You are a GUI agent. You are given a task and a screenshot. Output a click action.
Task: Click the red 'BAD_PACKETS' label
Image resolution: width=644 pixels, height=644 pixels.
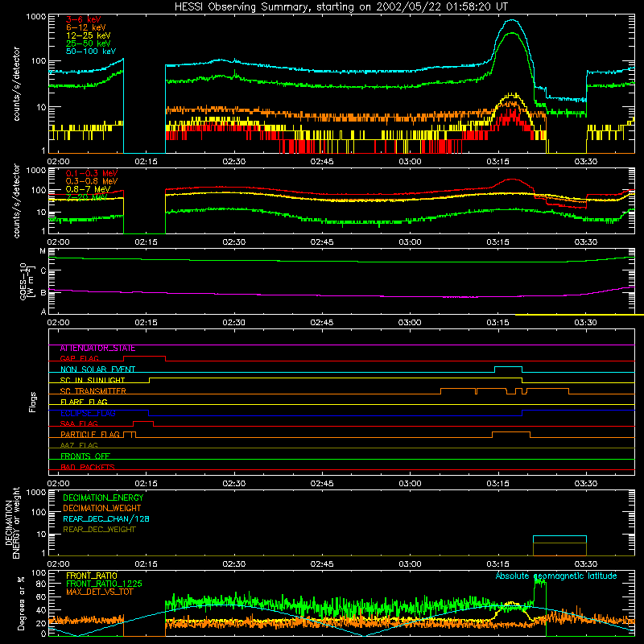pos(88,467)
